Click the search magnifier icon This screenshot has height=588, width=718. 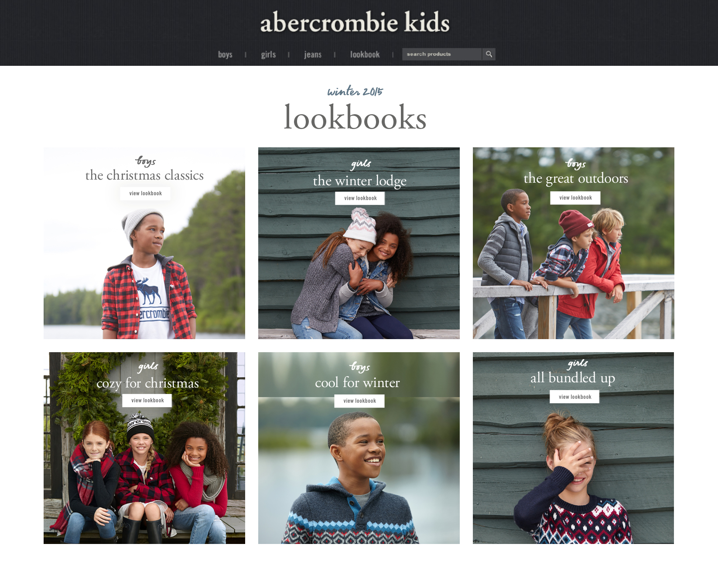[x=489, y=54]
